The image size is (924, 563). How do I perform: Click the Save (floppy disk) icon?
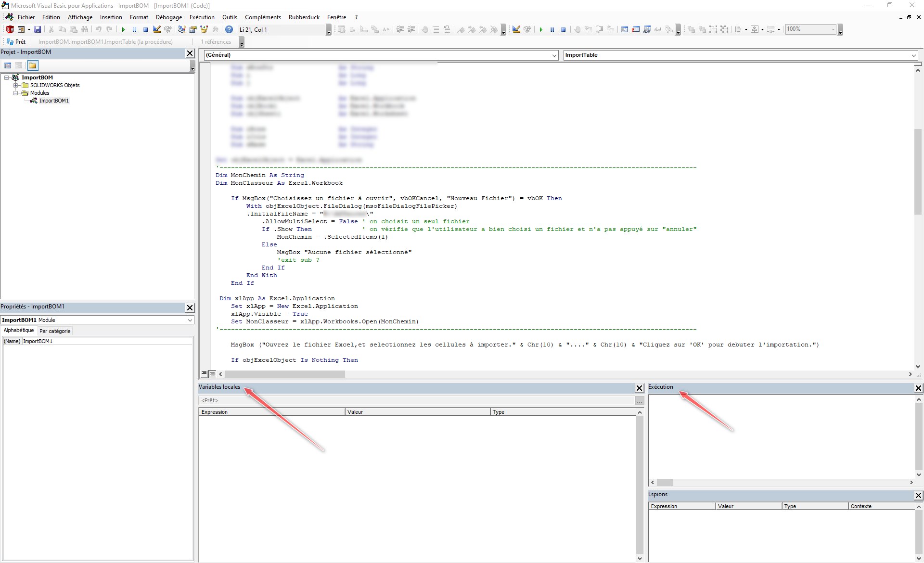pos(38,29)
